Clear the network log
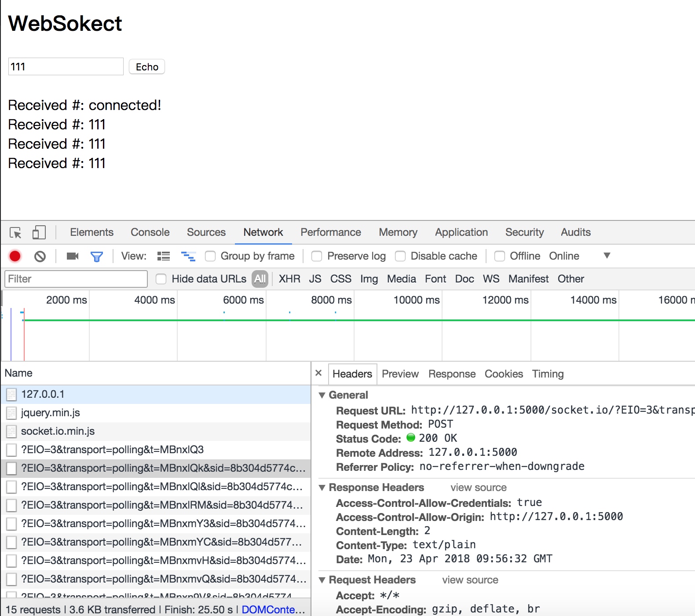695x616 pixels. tap(40, 256)
